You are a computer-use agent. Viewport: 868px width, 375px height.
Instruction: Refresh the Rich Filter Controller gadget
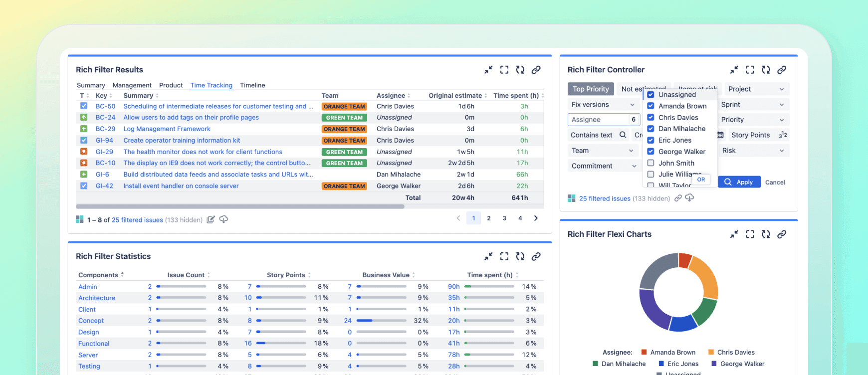click(766, 70)
